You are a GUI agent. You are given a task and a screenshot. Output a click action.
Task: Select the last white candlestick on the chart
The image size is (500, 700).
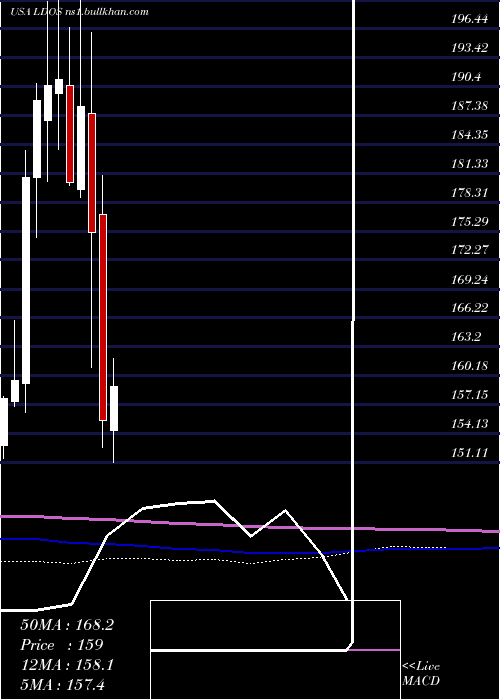point(114,408)
